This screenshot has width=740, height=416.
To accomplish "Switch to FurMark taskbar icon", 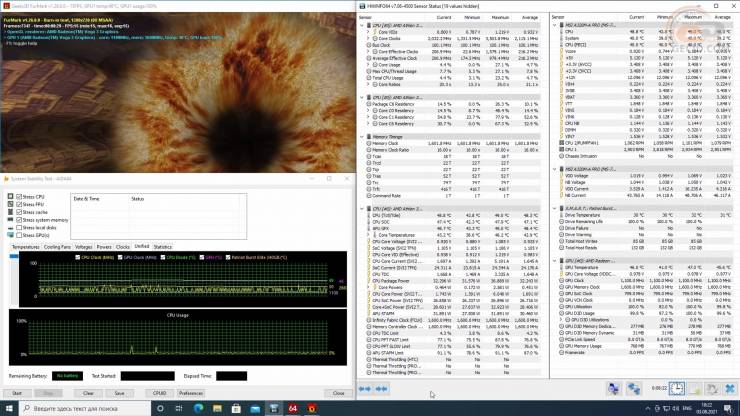I will pyautogui.click(x=311, y=408).
